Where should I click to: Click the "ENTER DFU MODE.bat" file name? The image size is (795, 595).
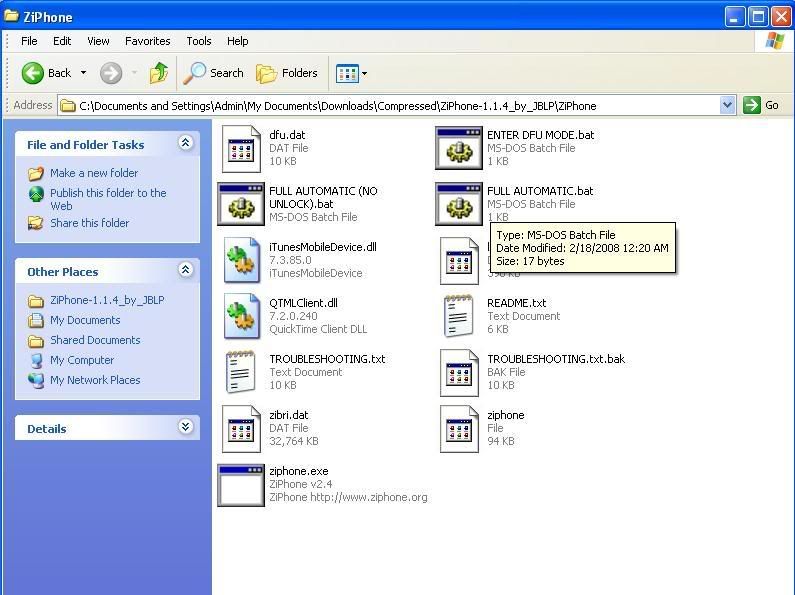tap(540, 135)
